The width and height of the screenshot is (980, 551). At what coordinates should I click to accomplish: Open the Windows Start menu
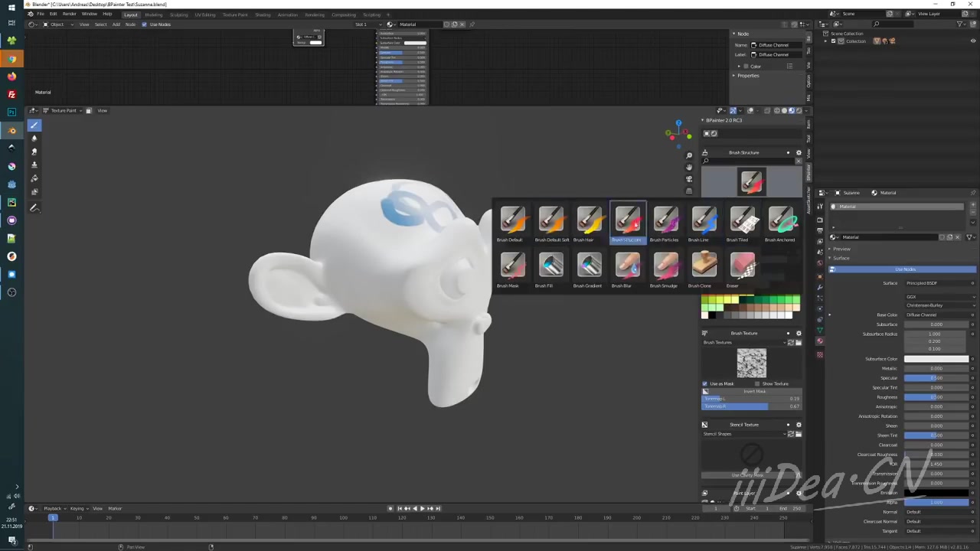[11, 7]
